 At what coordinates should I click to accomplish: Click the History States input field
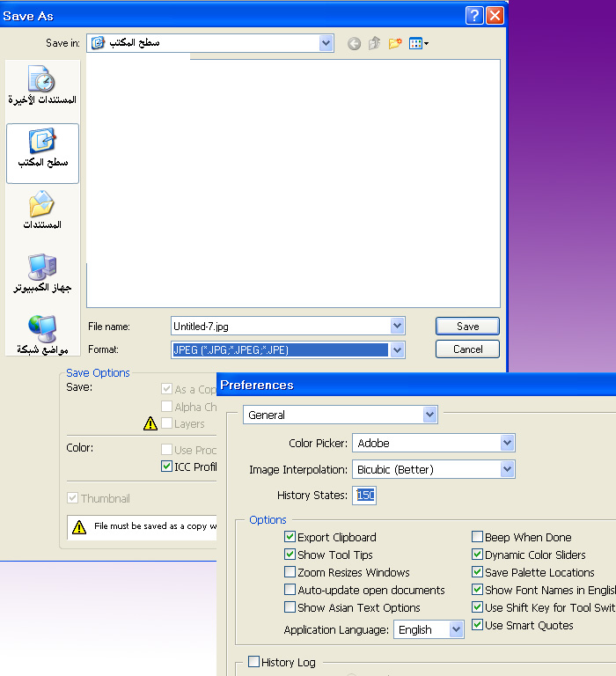pos(365,496)
